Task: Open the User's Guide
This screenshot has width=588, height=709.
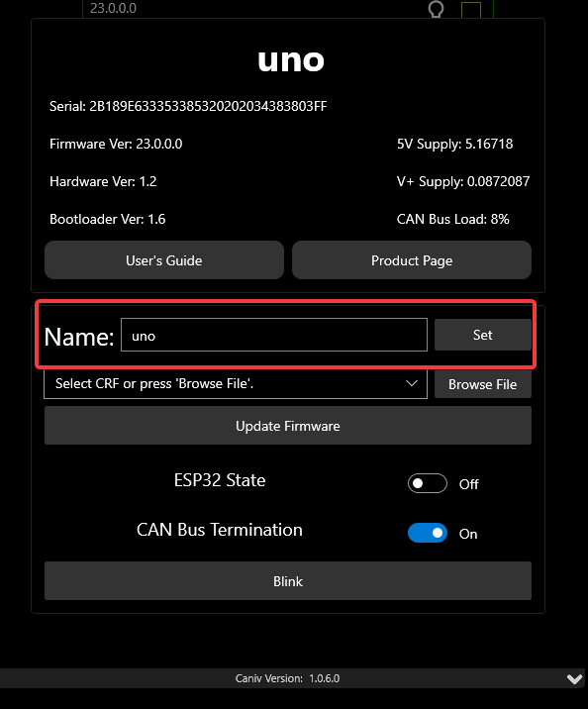Action: (x=164, y=260)
